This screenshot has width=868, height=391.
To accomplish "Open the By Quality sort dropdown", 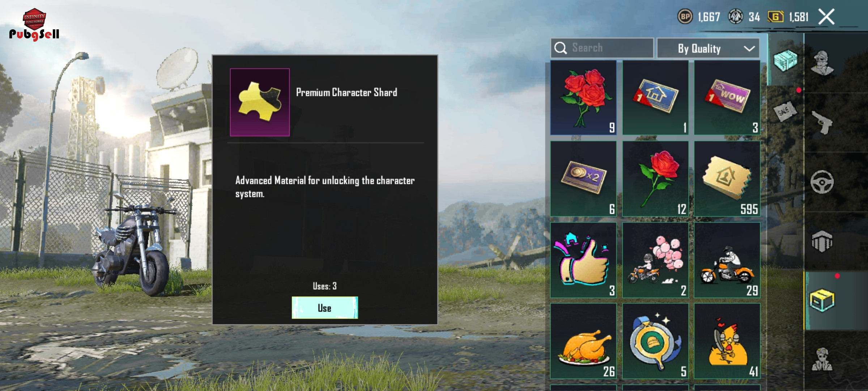I will tap(708, 48).
